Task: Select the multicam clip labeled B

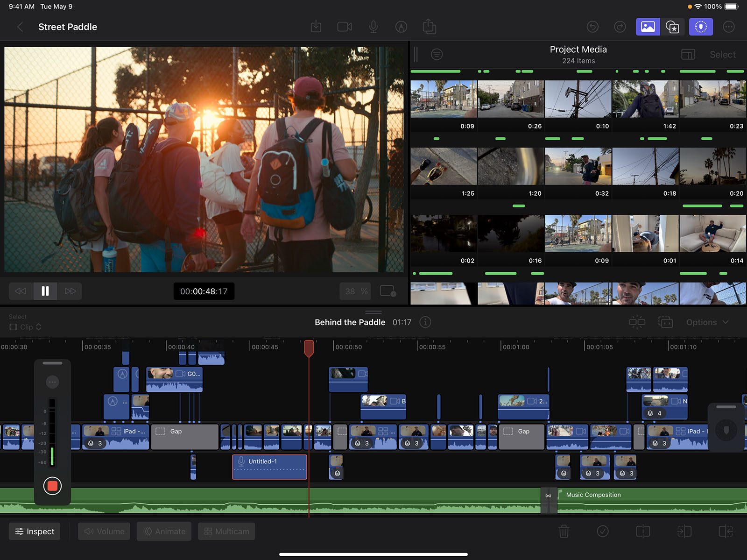Action: tap(383, 407)
